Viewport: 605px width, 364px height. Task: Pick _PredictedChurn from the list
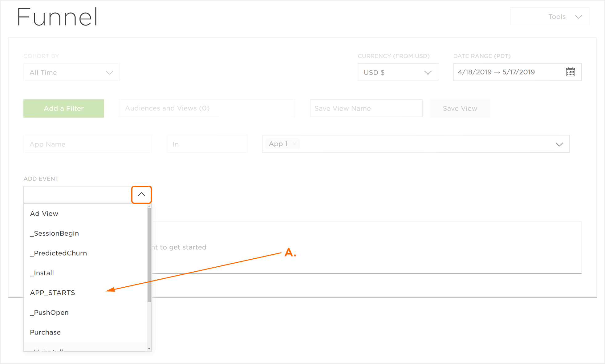click(x=59, y=253)
